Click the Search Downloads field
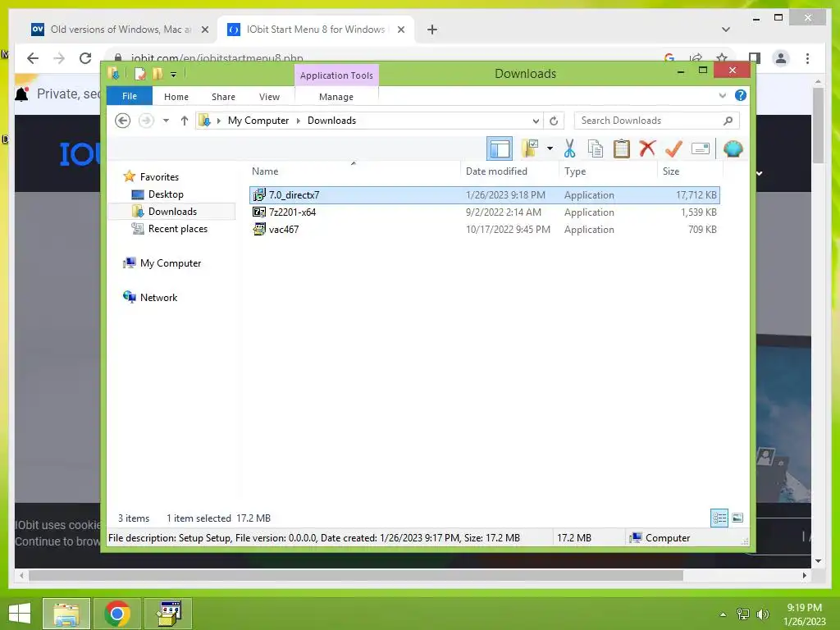 [657, 121]
